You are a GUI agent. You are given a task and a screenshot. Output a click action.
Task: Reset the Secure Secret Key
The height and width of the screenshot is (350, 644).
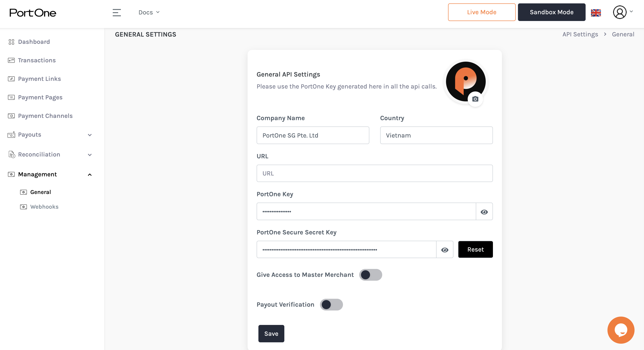475,249
